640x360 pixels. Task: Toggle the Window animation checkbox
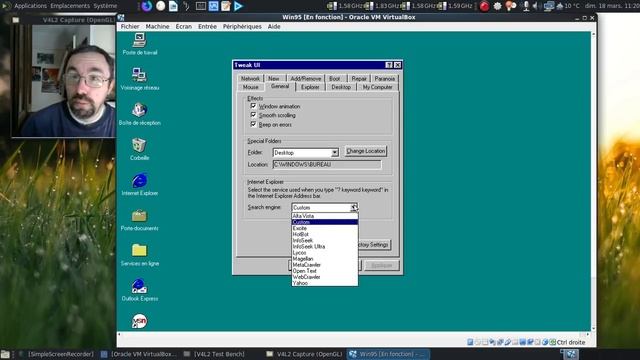253,106
